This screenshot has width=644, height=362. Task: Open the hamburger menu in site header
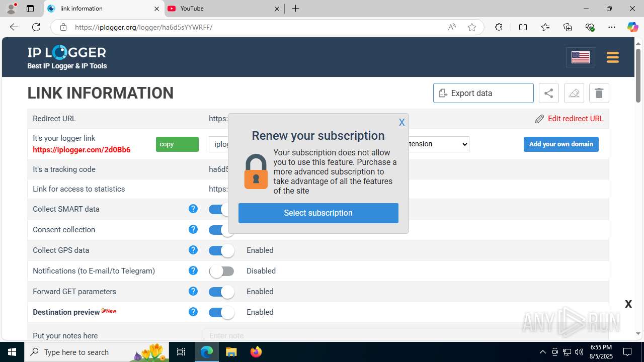point(612,57)
